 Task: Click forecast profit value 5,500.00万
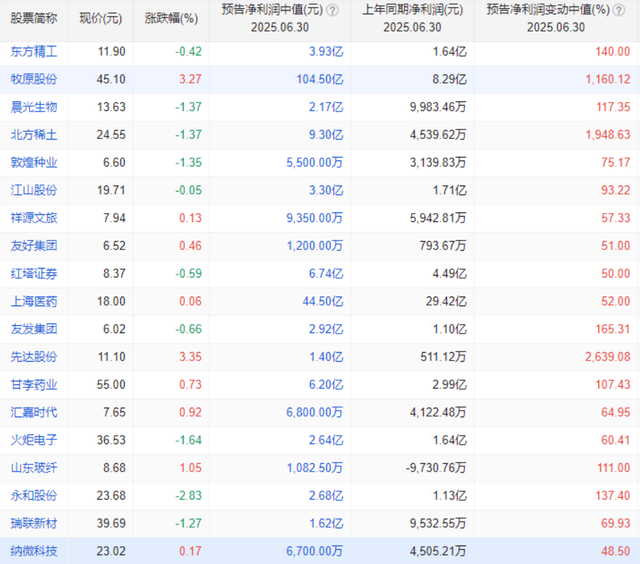[x=315, y=162]
